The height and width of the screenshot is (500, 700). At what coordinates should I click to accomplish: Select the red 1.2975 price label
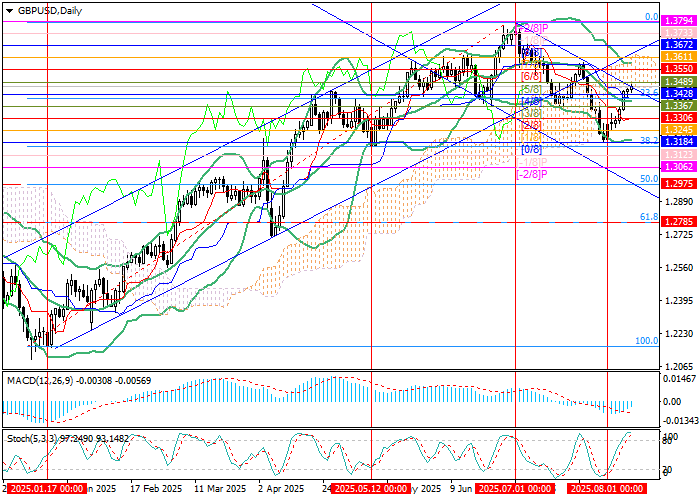tap(679, 184)
